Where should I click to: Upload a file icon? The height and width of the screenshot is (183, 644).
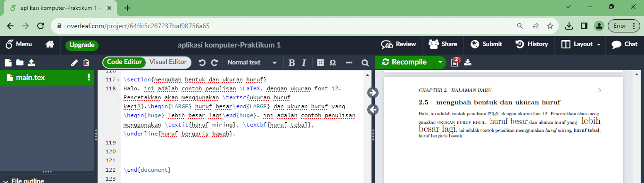(x=31, y=63)
